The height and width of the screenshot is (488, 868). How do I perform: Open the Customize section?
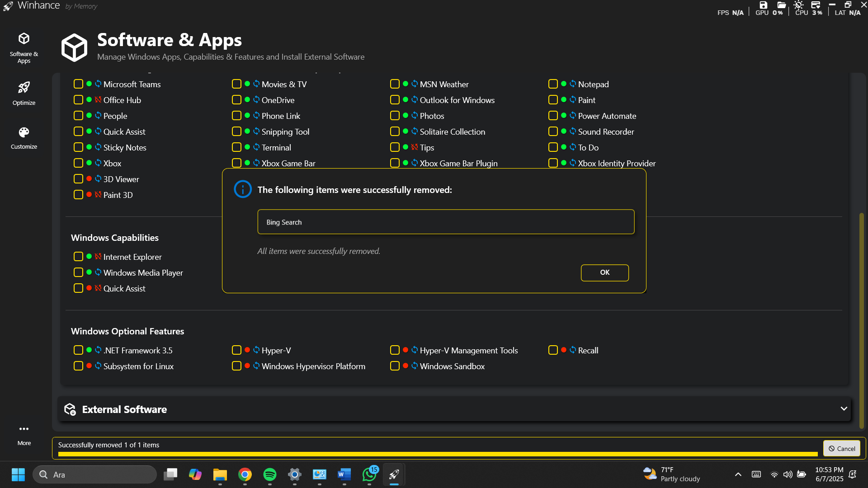(24, 138)
